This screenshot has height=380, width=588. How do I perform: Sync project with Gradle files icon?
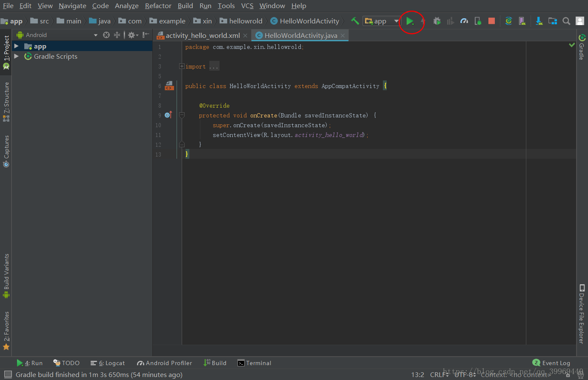(x=508, y=21)
